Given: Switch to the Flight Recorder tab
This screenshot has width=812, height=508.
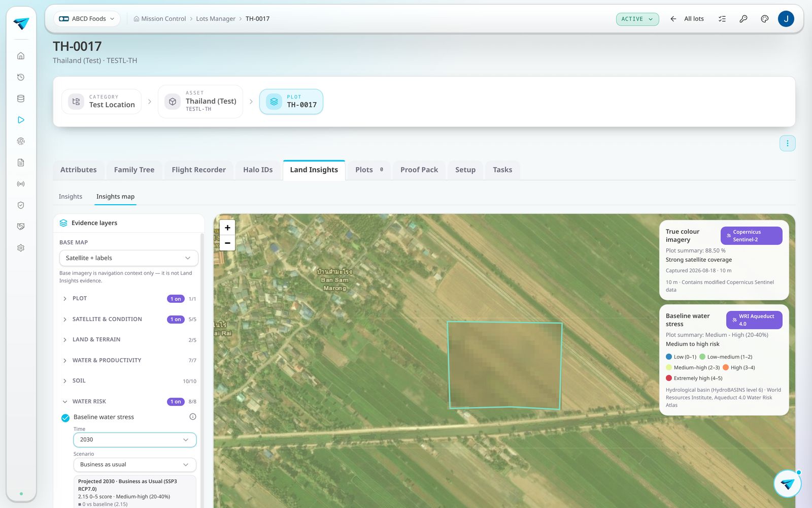Looking at the screenshot, I should (198, 170).
